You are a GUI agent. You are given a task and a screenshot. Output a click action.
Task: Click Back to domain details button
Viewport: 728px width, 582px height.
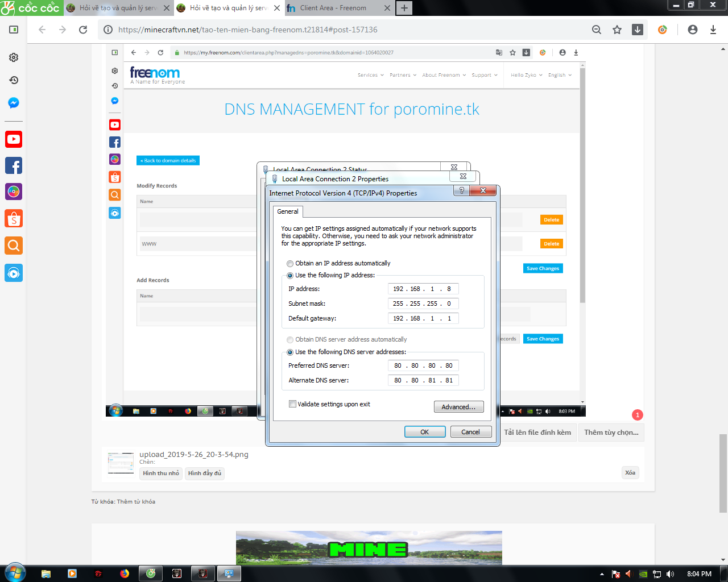[168, 161]
